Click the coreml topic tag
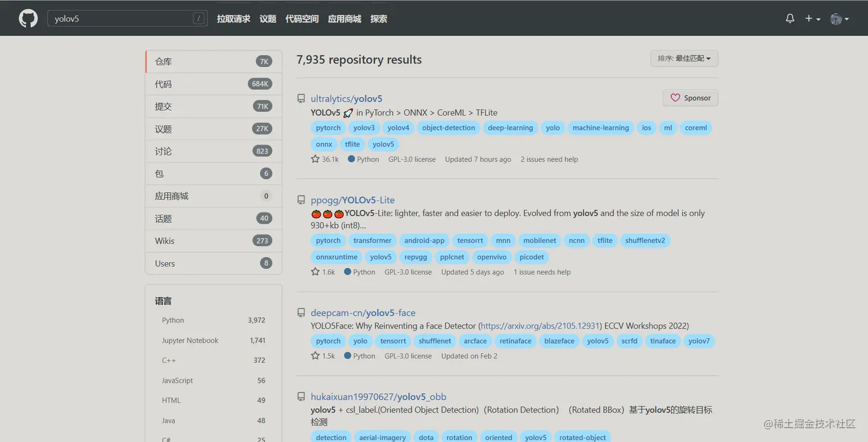Image resolution: width=868 pixels, height=442 pixels. pos(696,128)
